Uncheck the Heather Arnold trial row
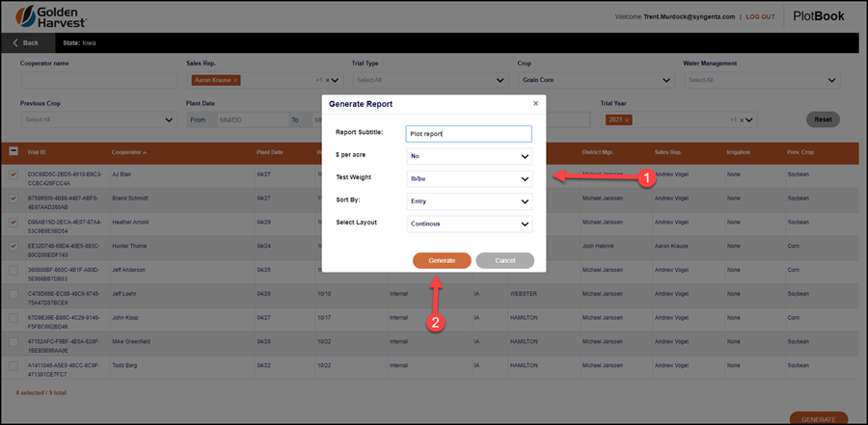Image resolution: width=868 pixels, height=425 pixels. point(14,222)
